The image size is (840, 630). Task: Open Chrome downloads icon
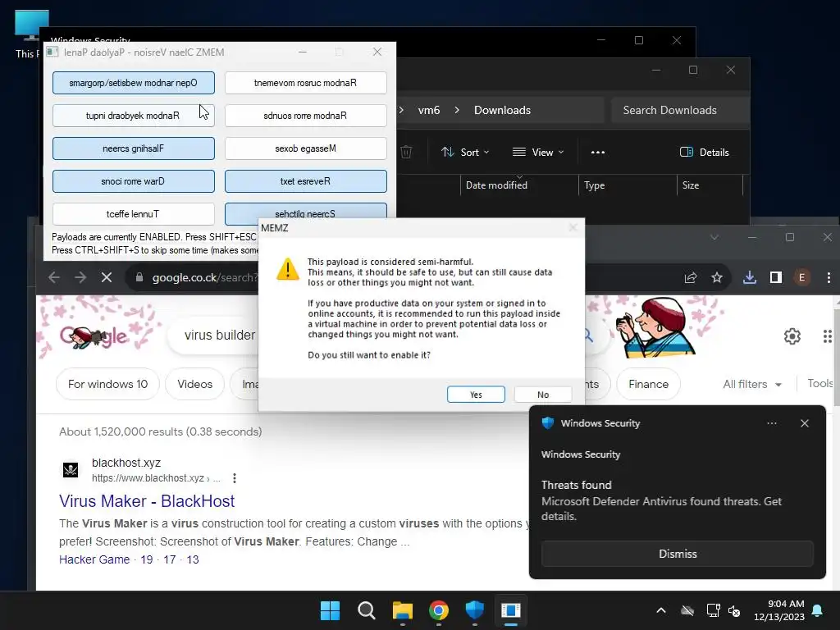[750, 277]
